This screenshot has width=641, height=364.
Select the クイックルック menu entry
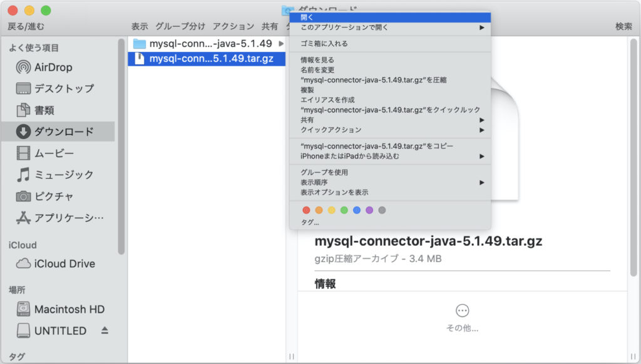[390, 110]
